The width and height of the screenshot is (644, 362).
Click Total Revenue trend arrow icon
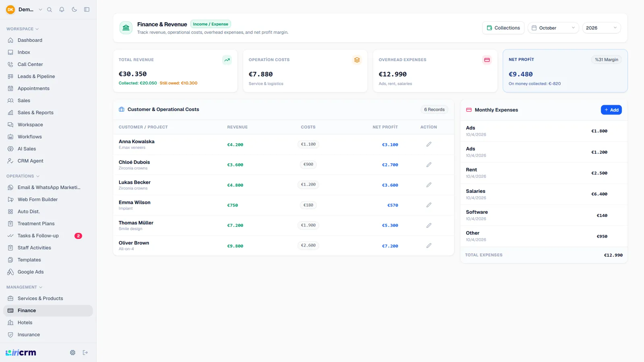227,60
